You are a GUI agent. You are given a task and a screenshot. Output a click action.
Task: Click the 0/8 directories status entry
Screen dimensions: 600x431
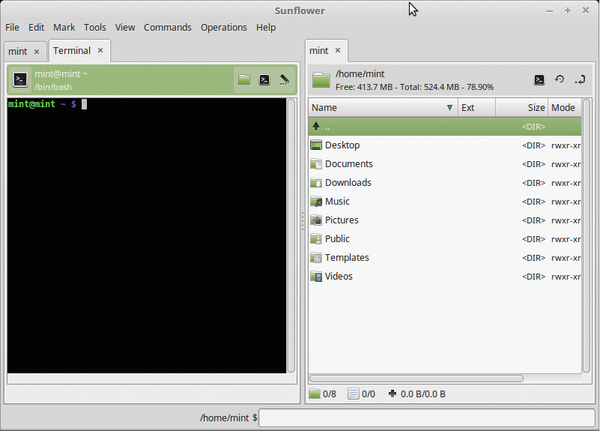(x=323, y=394)
